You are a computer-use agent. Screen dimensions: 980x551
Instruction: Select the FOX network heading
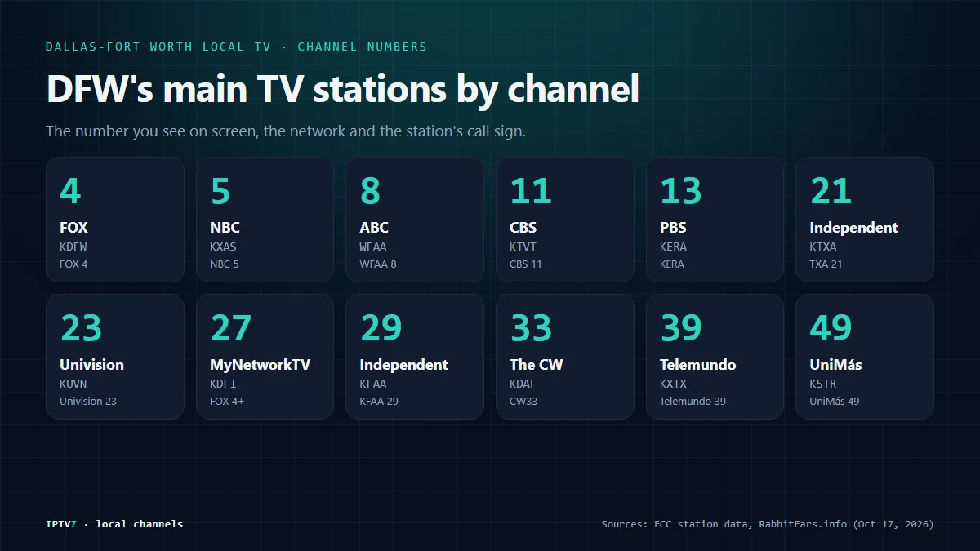click(73, 228)
